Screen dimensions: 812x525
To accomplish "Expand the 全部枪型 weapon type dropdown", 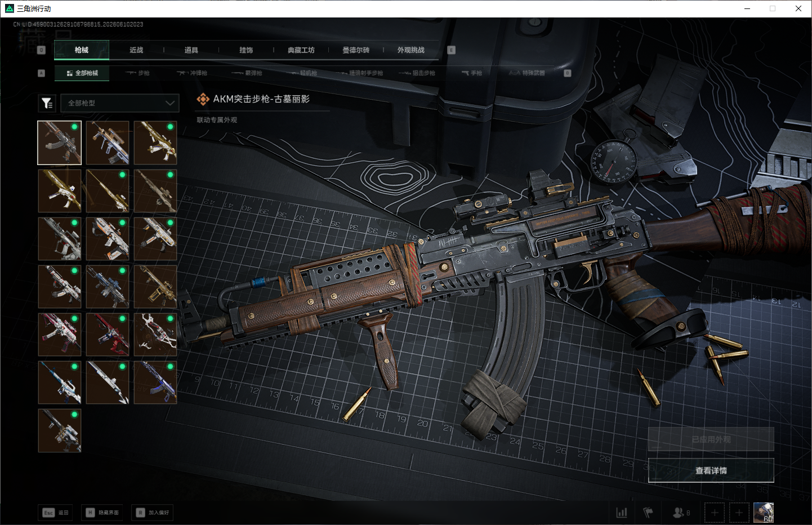I will [120, 103].
